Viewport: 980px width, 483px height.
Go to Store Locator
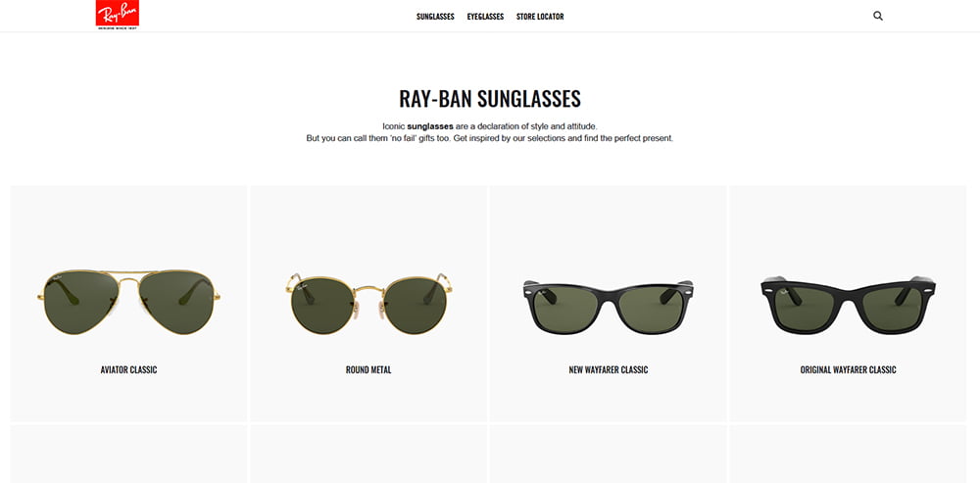[540, 17]
